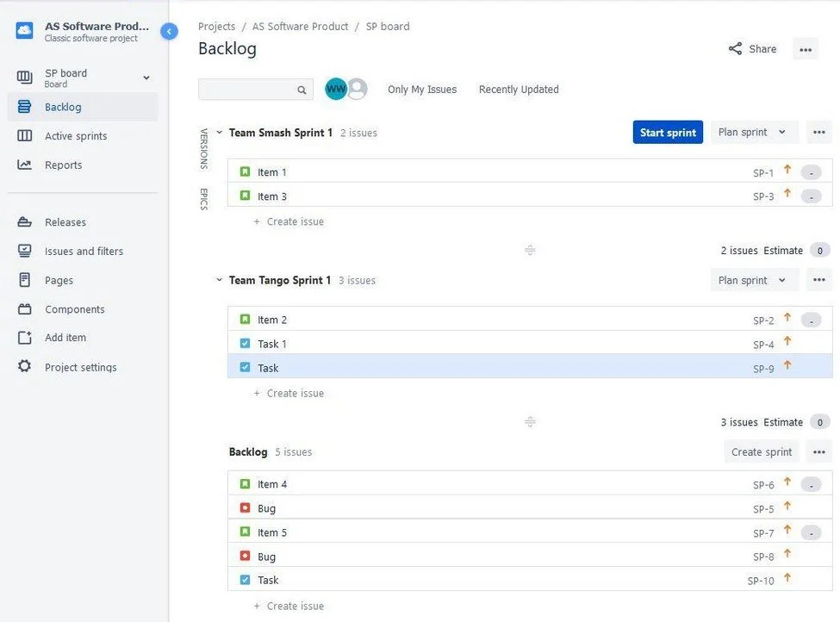Image resolution: width=840 pixels, height=622 pixels.
Task: Create issue in Team Tango Sprint 1
Action: [289, 393]
